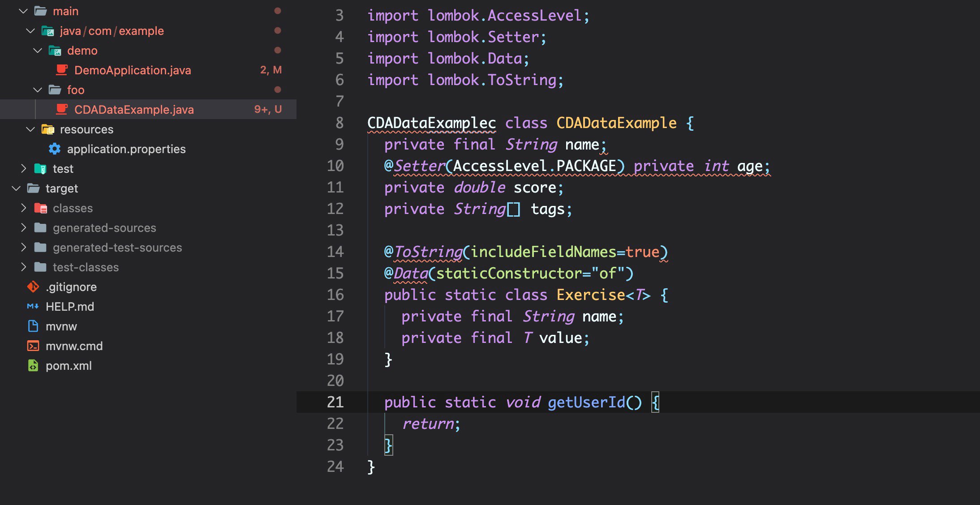This screenshot has height=505, width=980.
Task: Expand the test folder chevron
Action: [x=23, y=168]
